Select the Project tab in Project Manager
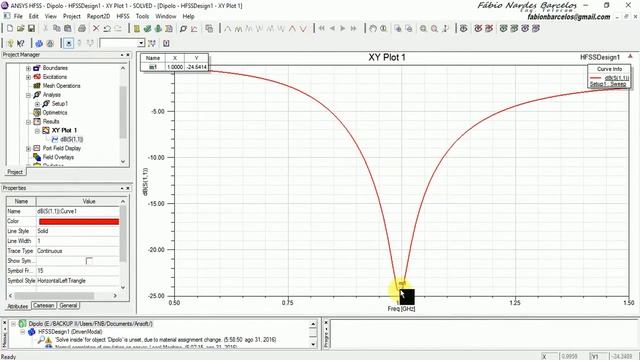640x360 pixels. coord(15,172)
